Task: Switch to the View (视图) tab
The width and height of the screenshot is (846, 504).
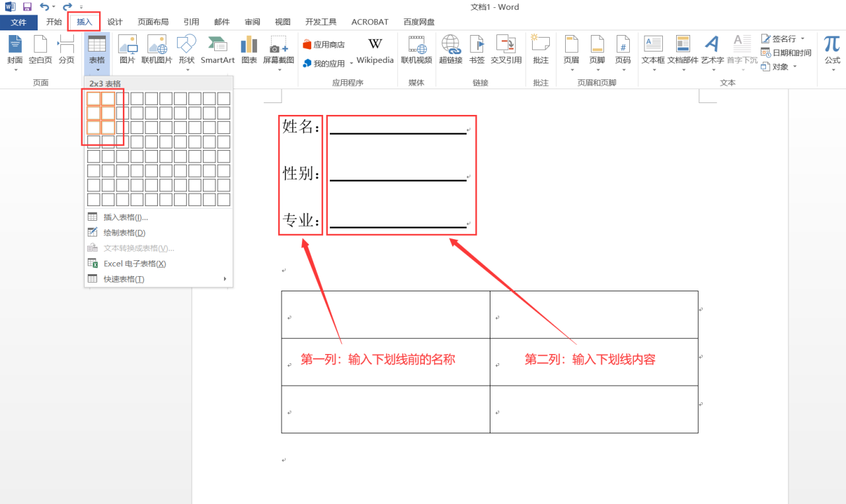Action: coord(283,22)
